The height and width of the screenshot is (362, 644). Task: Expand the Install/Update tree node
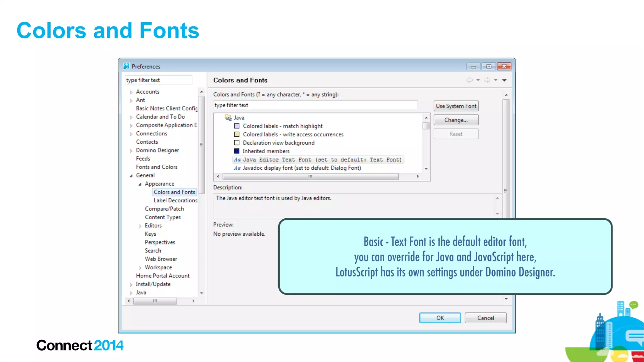tap(131, 284)
